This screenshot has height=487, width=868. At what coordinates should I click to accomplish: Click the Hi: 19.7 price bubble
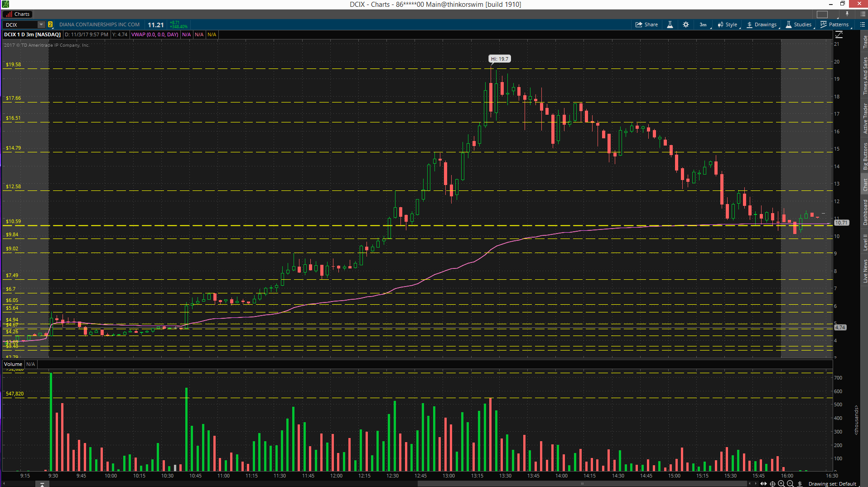coord(500,59)
